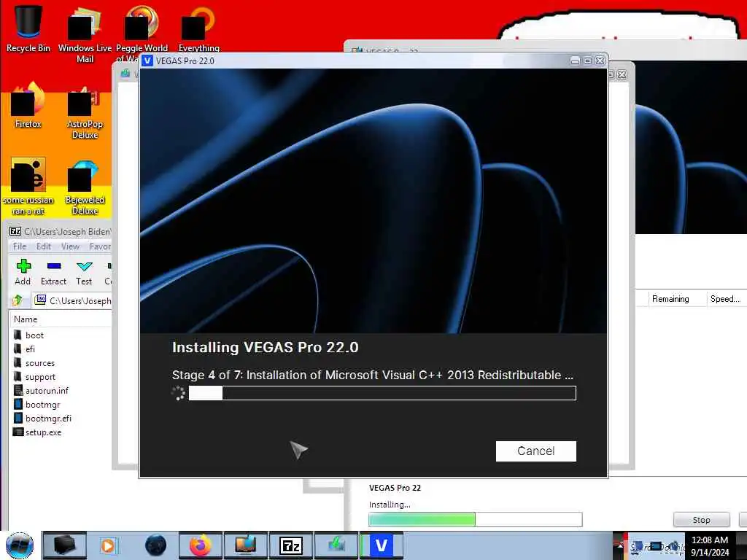Open the Edit menu in 7-Zip
Viewport: 747px width, 560px height.
43,246
